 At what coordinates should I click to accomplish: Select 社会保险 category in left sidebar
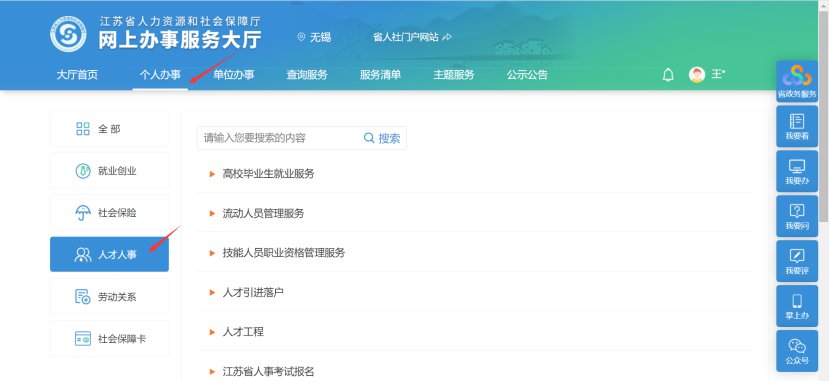pos(110,213)
